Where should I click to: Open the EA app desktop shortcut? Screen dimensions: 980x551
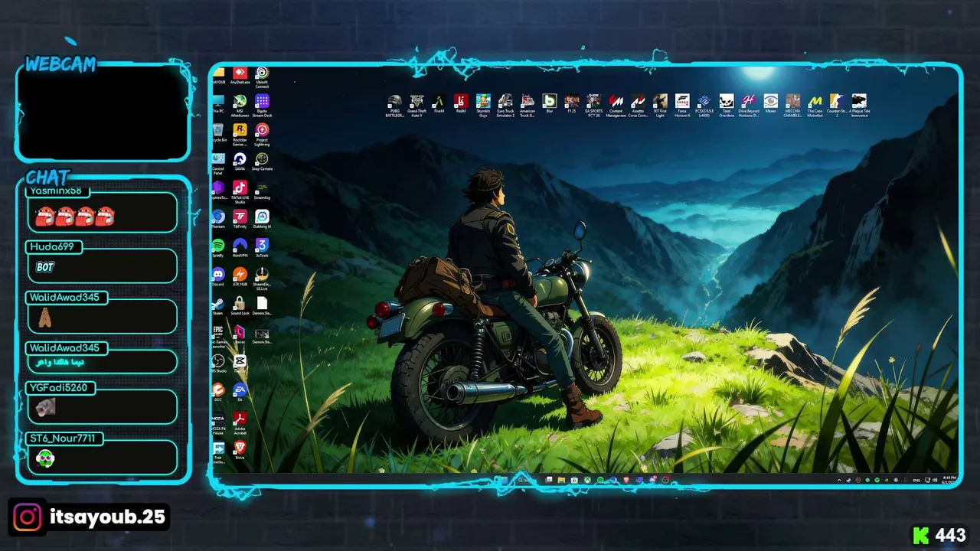[240, 393]
